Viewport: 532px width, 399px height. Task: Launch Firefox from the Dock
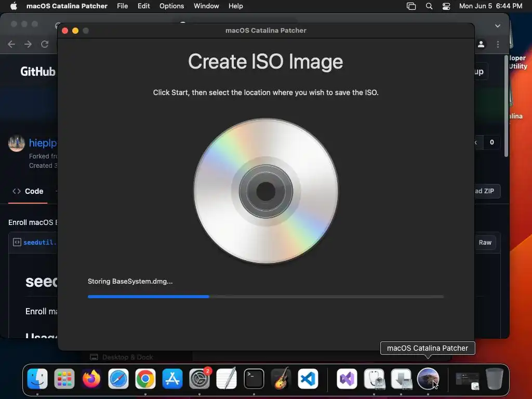91,379
